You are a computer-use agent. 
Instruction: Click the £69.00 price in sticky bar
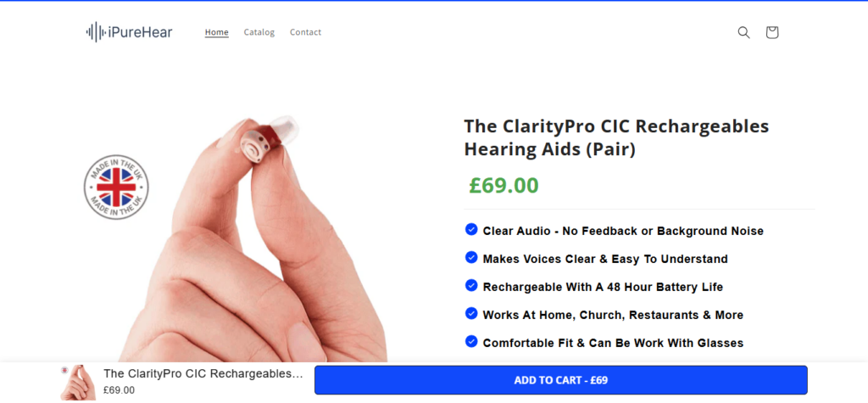119,390
